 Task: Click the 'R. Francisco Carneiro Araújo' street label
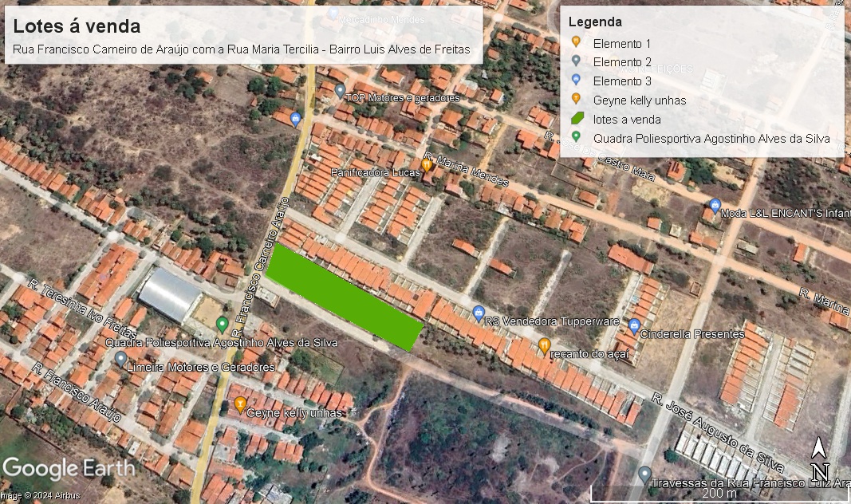[261, 267]
